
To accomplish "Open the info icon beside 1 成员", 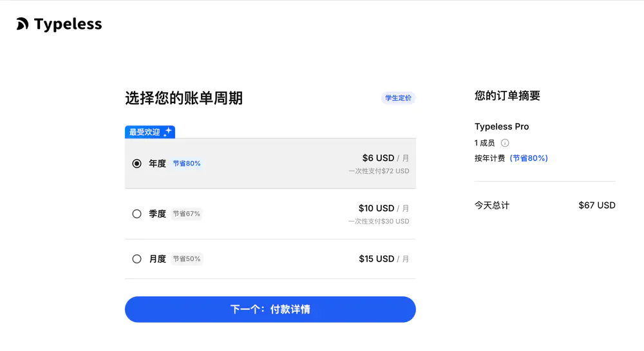I will click(x=505, y=143).
